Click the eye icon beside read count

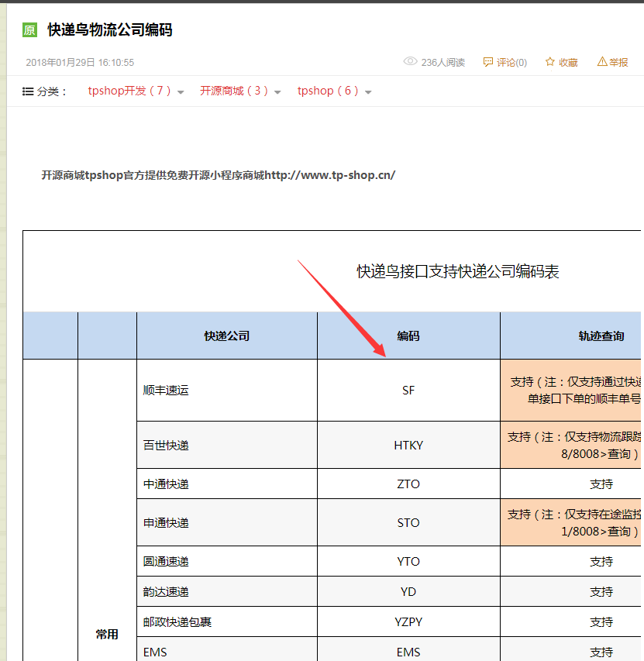(x=410, y=62)
